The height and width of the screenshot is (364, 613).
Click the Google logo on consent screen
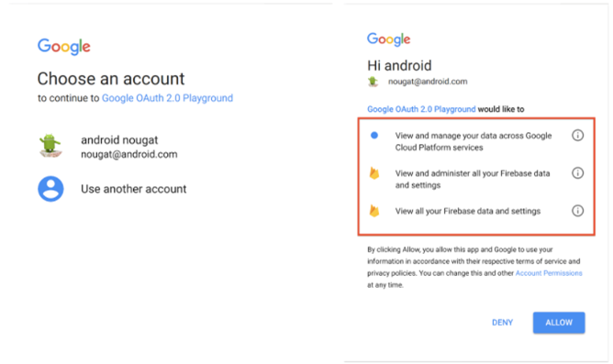point(388,39)
